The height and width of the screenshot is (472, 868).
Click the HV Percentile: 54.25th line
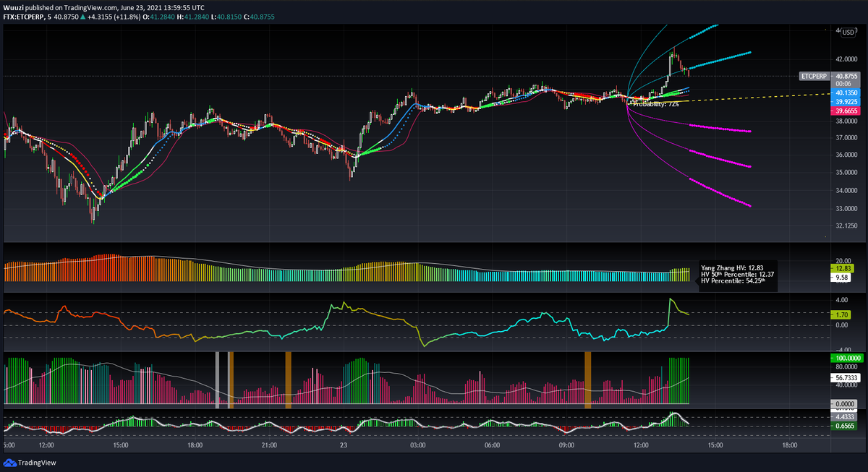tap(734, 280)
